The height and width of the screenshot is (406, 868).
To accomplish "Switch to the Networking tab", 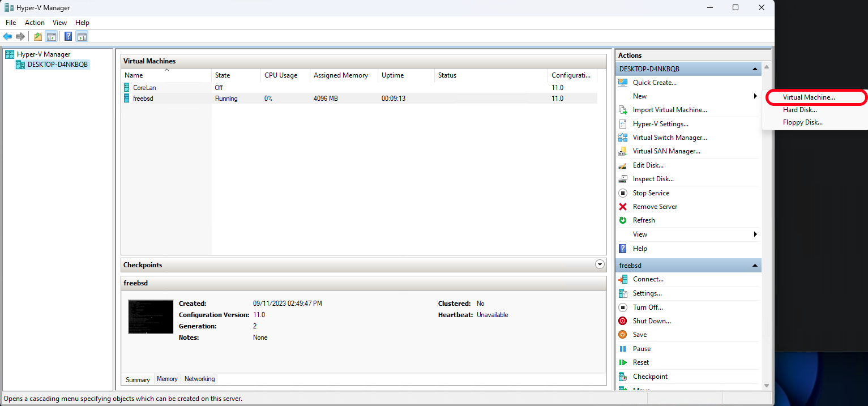I will 199,379.
